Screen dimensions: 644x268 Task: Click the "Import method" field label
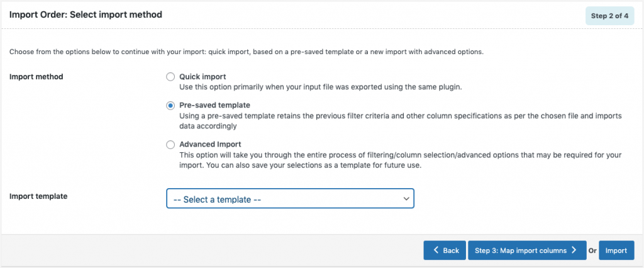[36, 77]
